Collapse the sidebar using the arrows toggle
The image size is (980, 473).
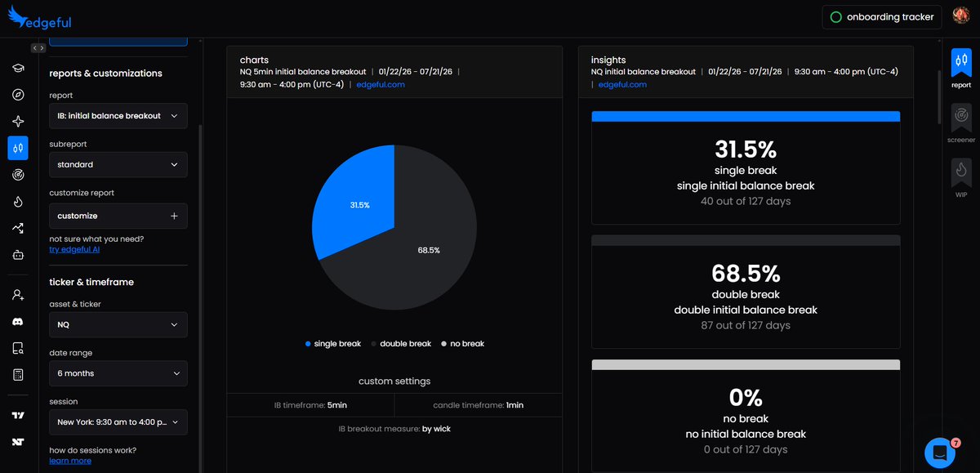pos(38,48)
